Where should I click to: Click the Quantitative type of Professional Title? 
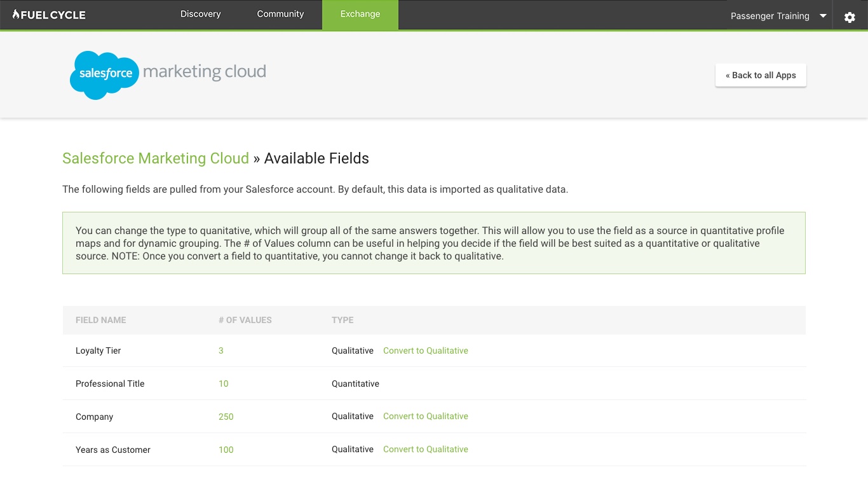[x=355, y=384]
